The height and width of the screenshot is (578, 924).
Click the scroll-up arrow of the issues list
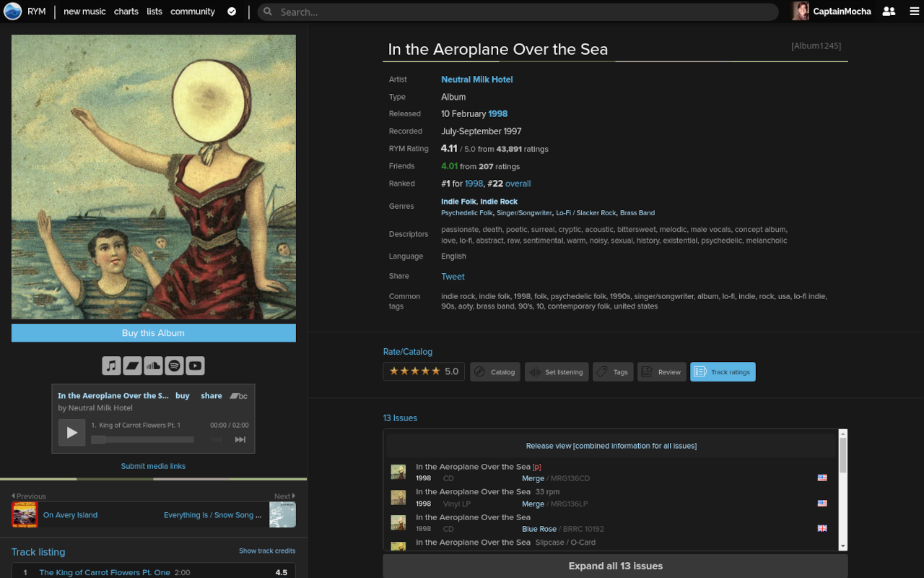click(x=842, y=433)
